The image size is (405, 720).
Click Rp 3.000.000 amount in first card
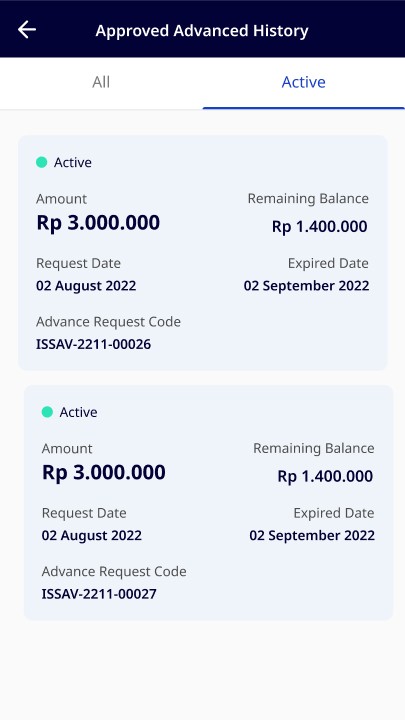(x=98, y=223)
